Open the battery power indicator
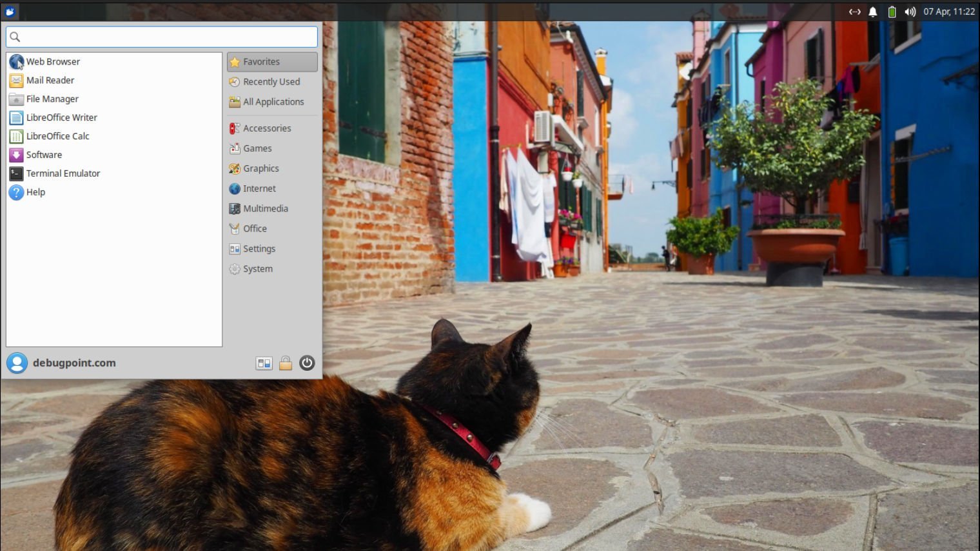The image size is (980, 551). (892, 12)
